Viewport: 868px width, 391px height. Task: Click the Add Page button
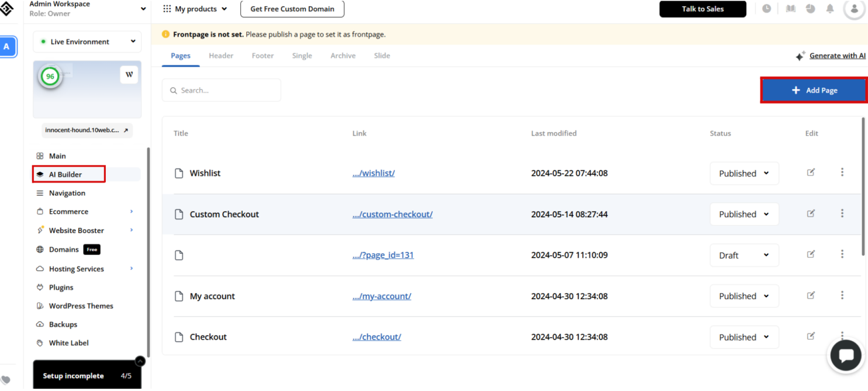pyautogui.click(x=814, y=90)
